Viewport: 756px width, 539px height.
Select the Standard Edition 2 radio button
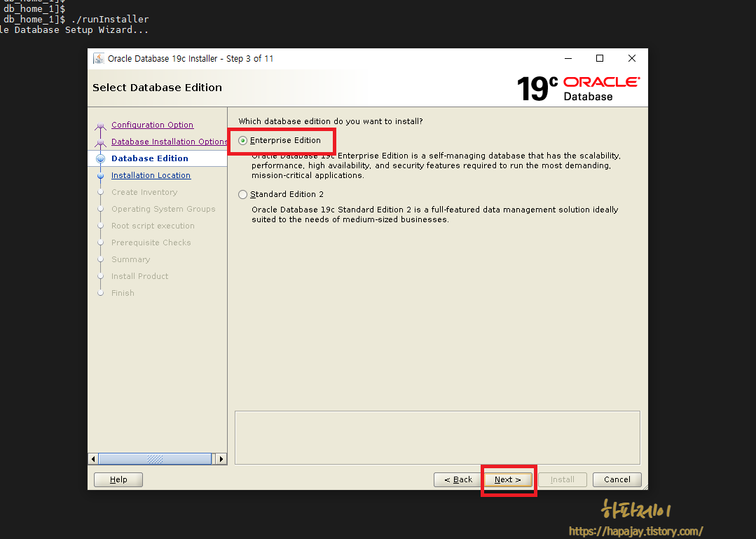242,194
